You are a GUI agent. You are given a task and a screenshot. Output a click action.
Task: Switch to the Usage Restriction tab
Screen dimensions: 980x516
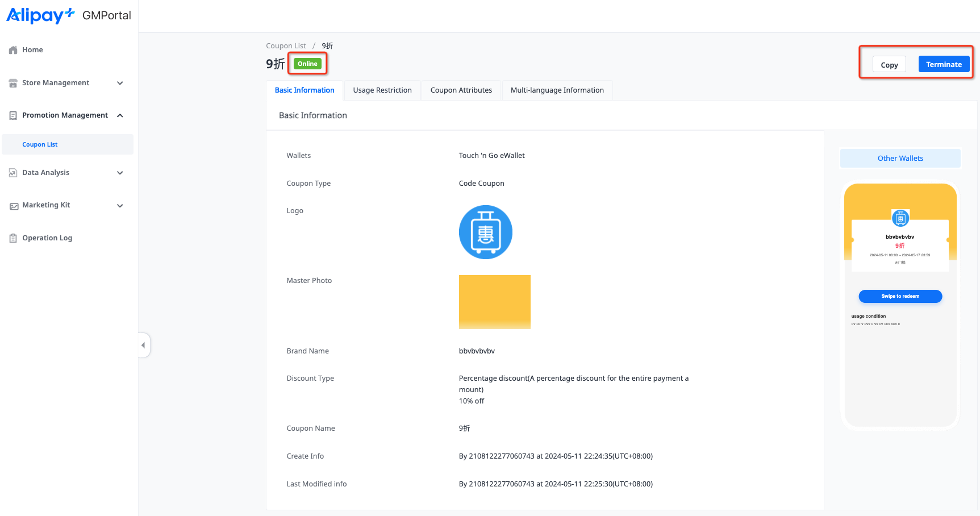(x=382, y=90)
